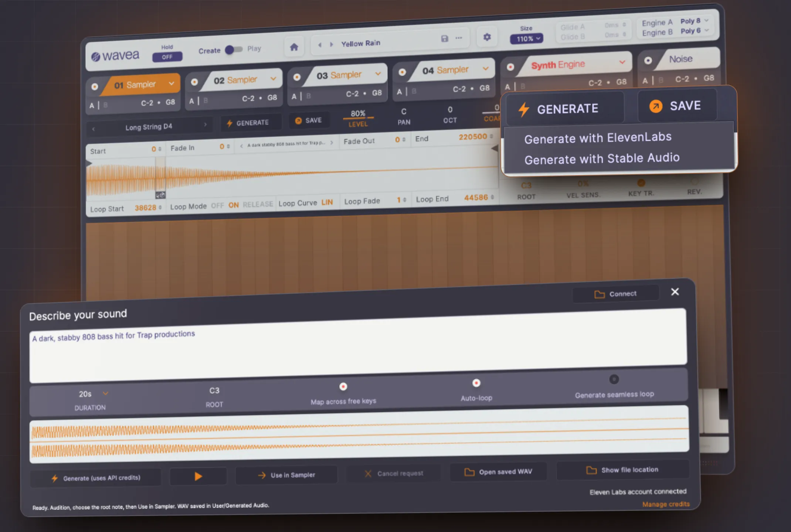The width and height of the screenshot is (791, 532).
Task: Open the Engine A Poly 8 dropdown
Action: (695, 21)
